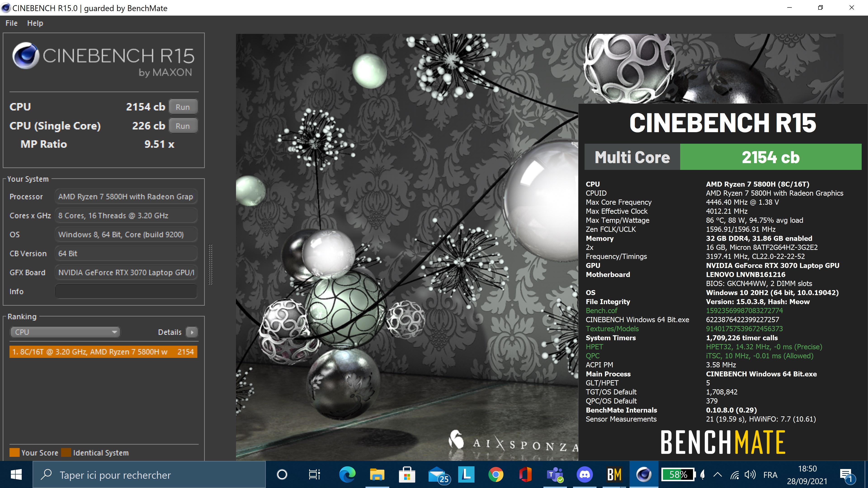The height and width of the screenshot is (488, 868).
Task: Open BenchMate from the taskbar
Action: coord(614,474)
